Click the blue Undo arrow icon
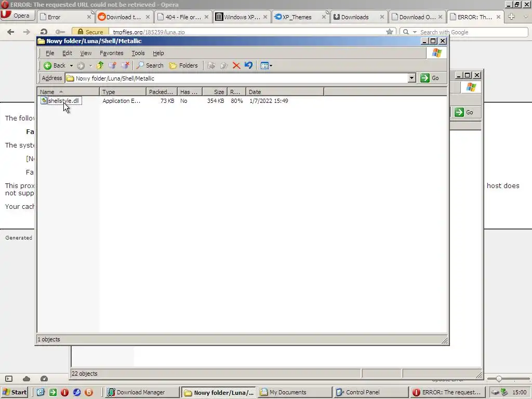 pos(249,65)
